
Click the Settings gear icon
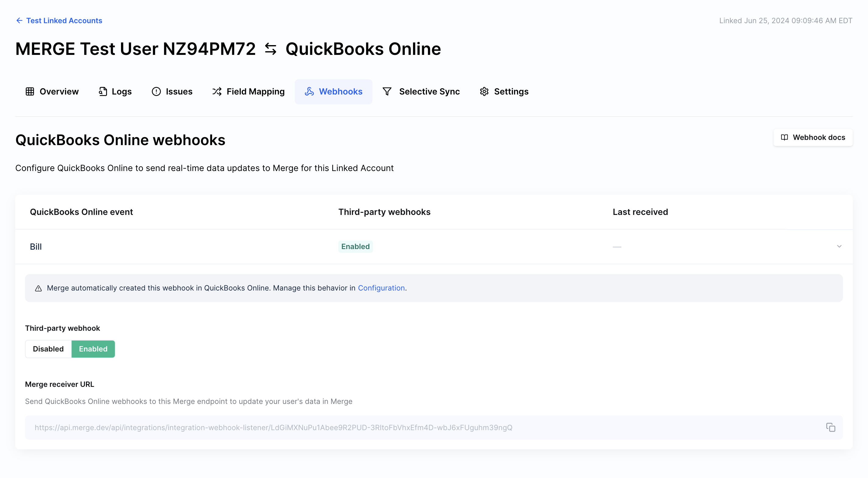point(484,91)
